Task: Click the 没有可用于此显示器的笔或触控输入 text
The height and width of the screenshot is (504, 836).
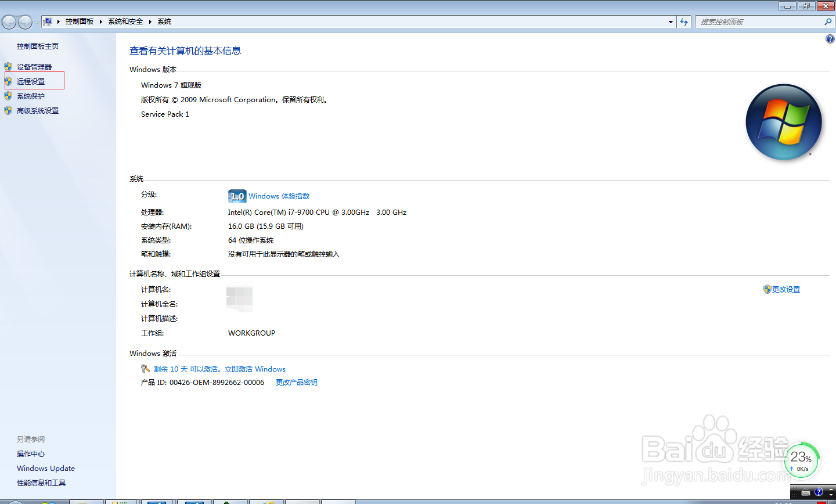Action: pos(283,254)
